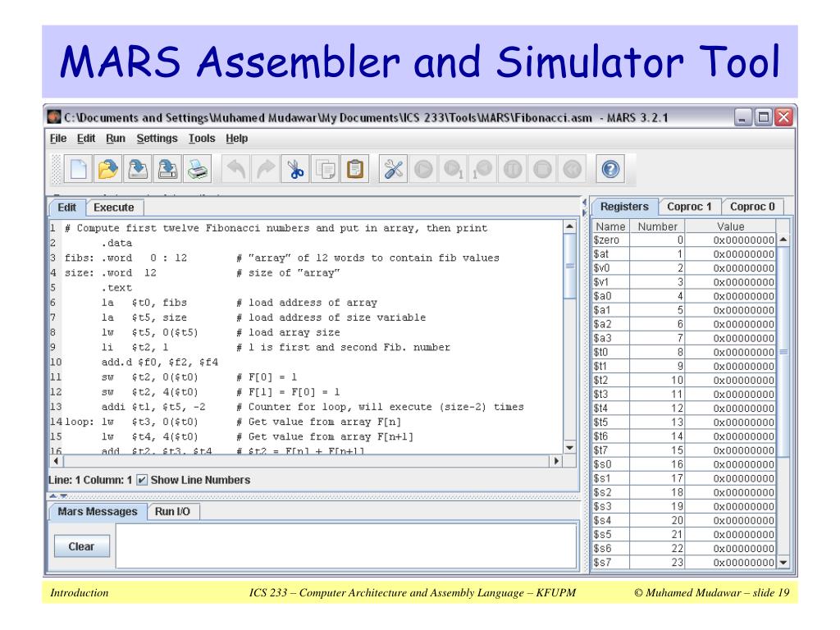Select the $s0 register name
Screen dimensions: 840x630
pyautogui.click(x=602, y=464)
